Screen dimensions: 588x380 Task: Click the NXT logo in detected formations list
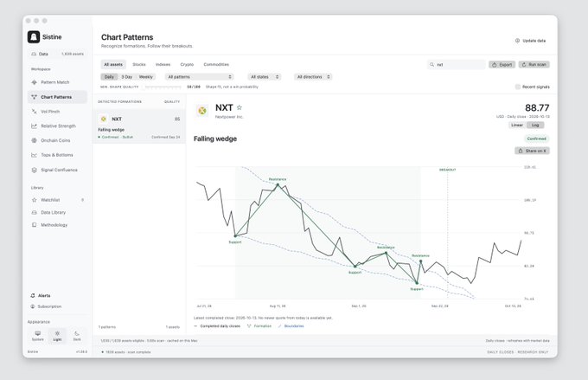coord(104,119)
